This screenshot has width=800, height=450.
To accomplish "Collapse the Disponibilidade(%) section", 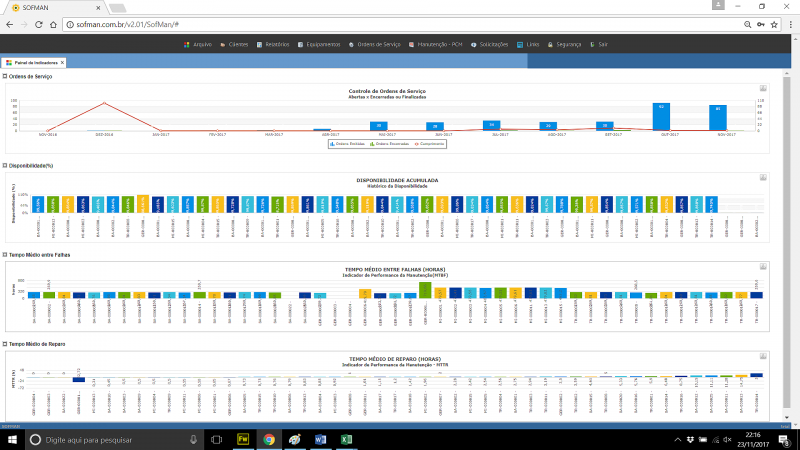I will tap(4, 165).
